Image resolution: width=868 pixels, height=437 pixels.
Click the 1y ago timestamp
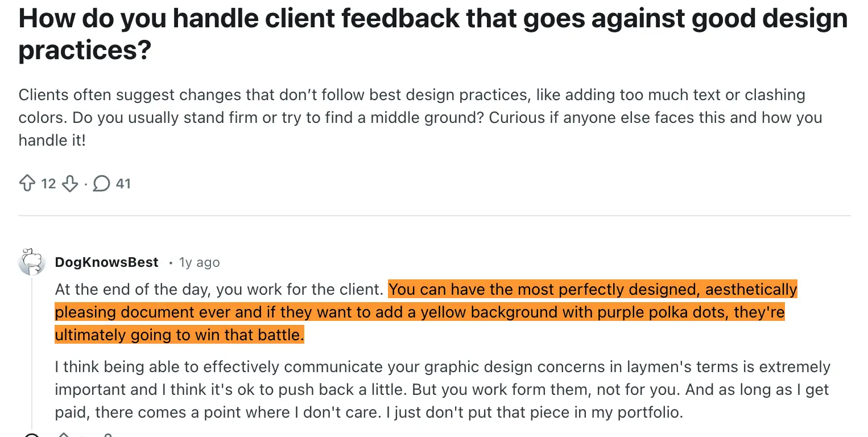199,262
